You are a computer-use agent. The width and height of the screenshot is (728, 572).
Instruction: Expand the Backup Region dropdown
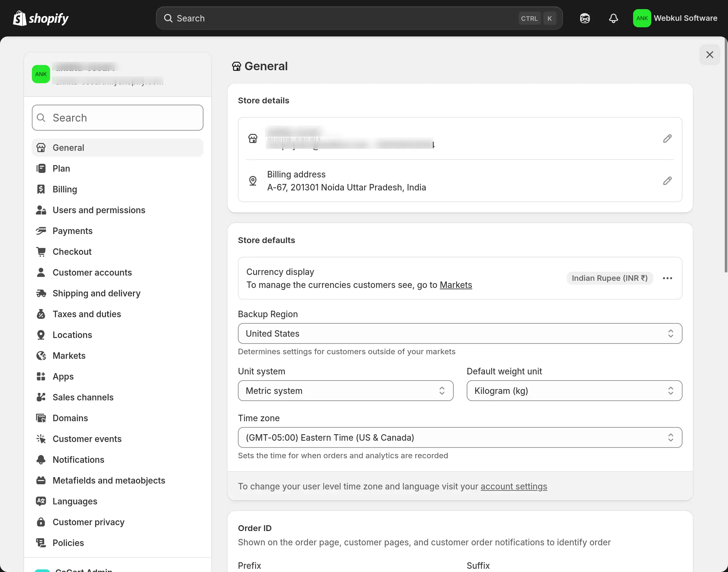tap(460, 333)
